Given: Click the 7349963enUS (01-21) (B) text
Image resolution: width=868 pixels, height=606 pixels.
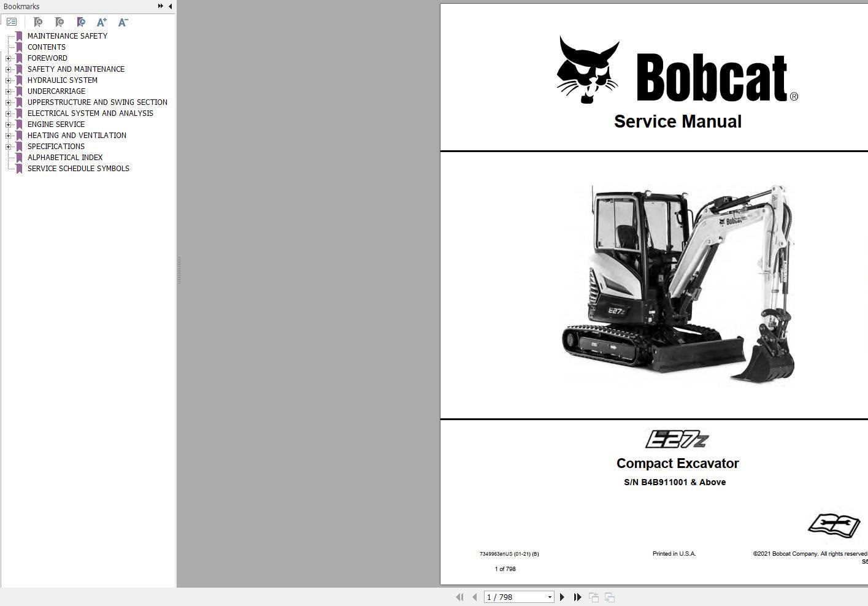Looking at the screenshot, I should (509, 554).
